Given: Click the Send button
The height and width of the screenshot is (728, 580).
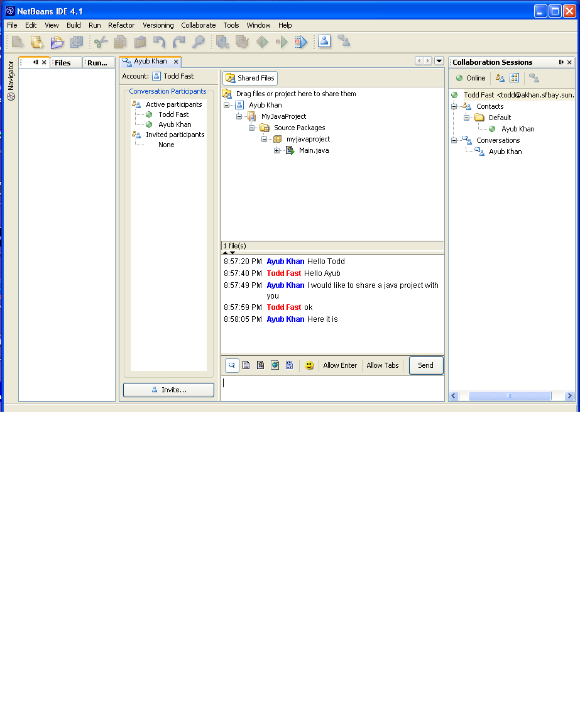Looking at the screenshot, I should [425, 365].
